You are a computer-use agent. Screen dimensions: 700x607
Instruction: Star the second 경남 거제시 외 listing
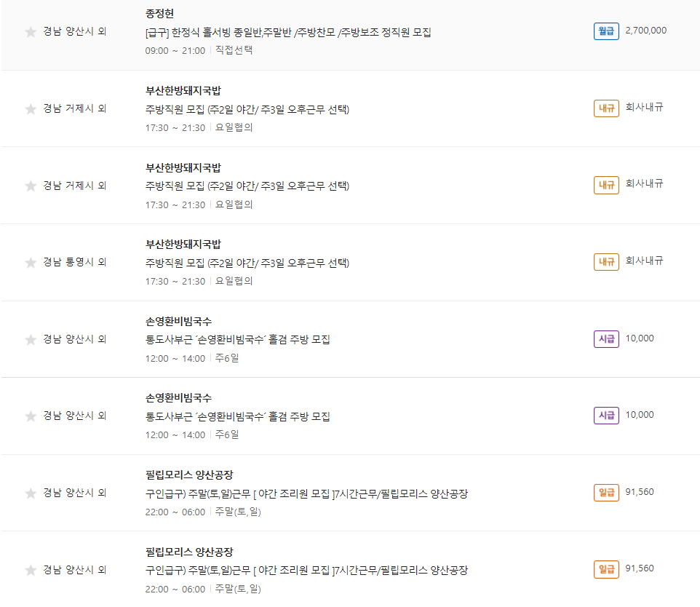[x=31, y=186]
